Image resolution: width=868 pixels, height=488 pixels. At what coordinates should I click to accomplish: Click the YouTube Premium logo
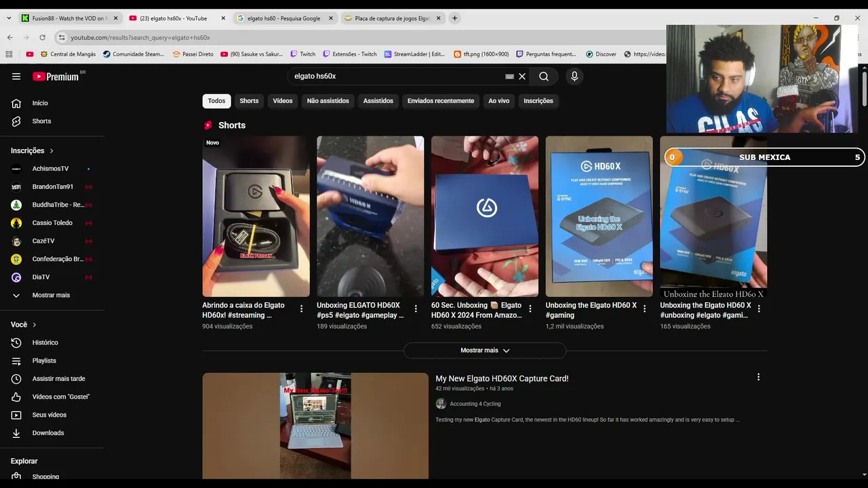(x=56, y=77)
